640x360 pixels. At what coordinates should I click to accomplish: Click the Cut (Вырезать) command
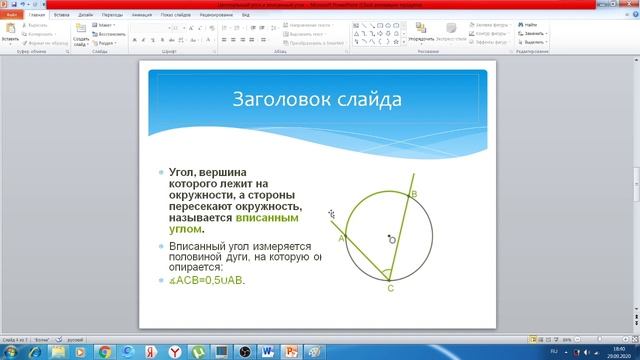click(35, 25)
